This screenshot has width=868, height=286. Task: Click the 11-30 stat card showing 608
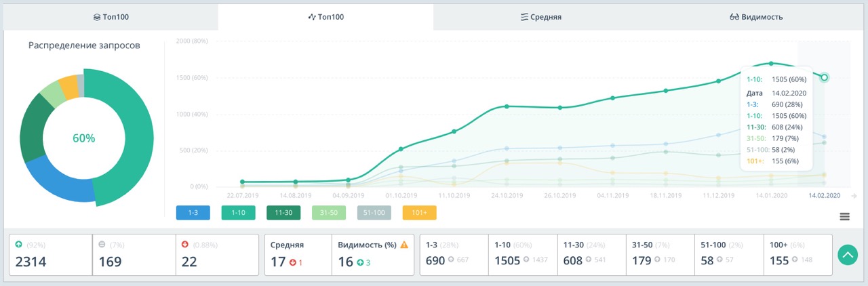pos(591,255)
